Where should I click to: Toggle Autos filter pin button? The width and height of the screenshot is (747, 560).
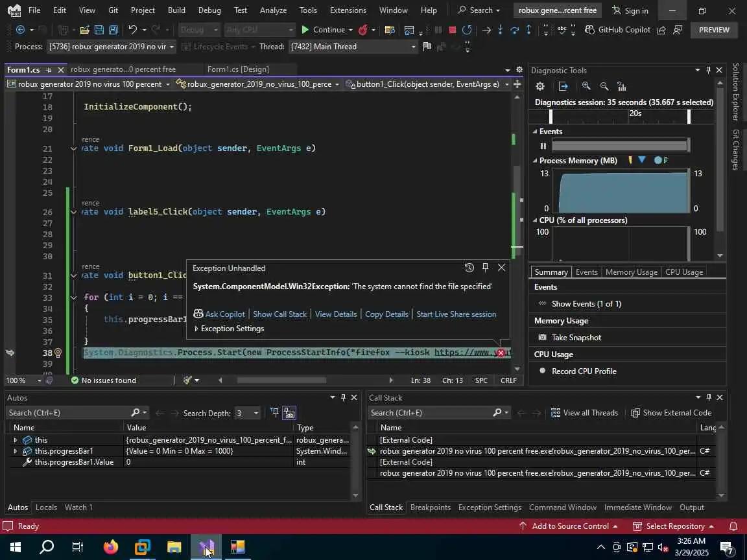click(x=274, y=413)
